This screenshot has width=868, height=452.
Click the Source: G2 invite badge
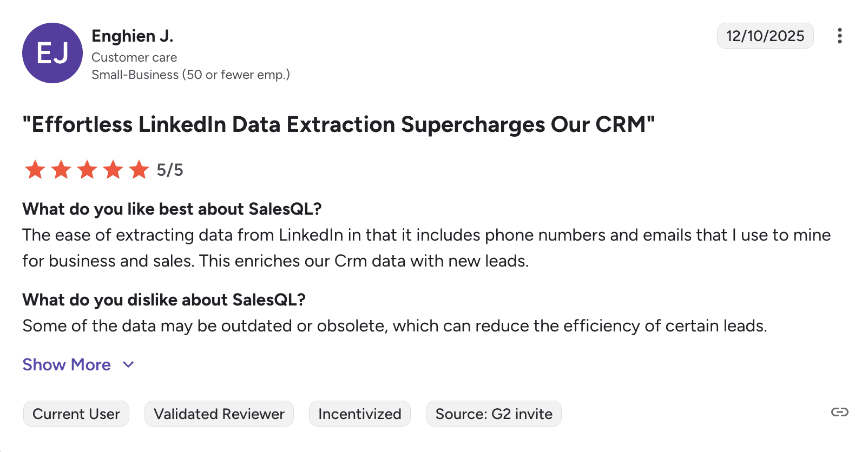[x=494, y=414]
